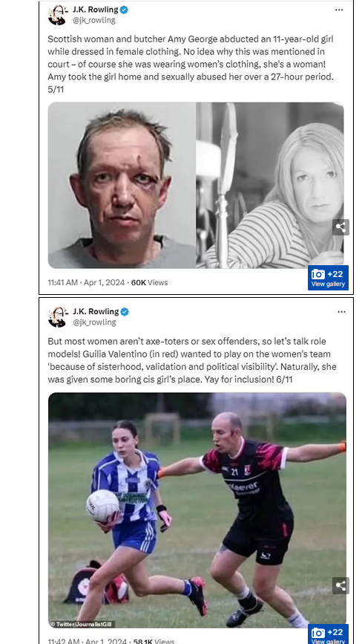Open J.K. Rowling name link in first tweet
Screen dimensions: 362x644
pyautogui.click(x=96, y=10)
